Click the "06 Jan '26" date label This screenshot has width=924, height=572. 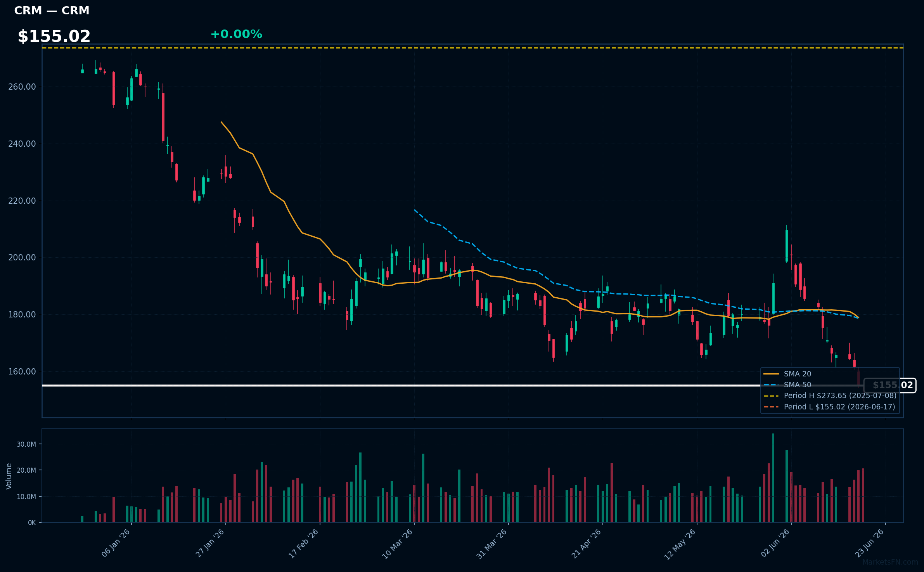(116, 543)
